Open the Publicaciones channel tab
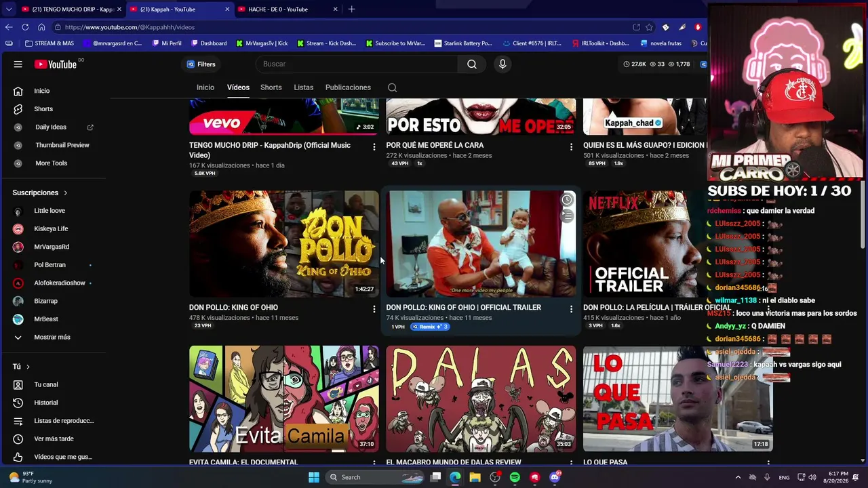868x488 pixels. click(348, 87)
